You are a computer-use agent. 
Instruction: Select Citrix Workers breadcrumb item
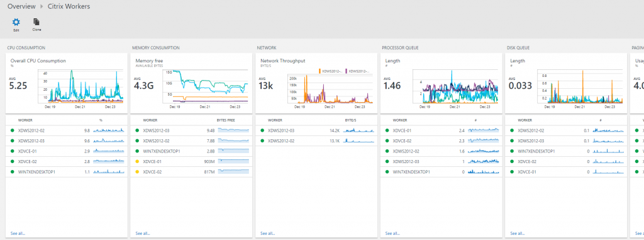tap(69, 6)
